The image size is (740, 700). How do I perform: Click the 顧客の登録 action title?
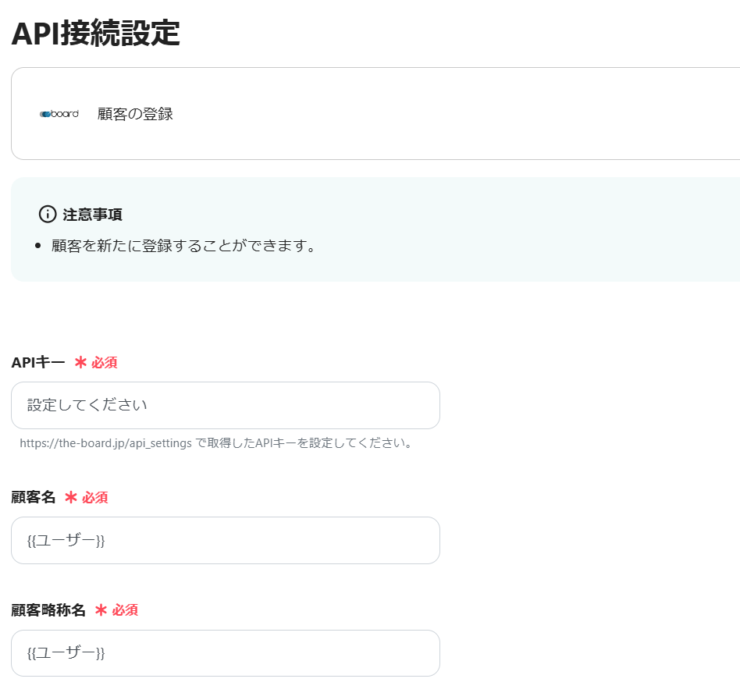[136, 114]
